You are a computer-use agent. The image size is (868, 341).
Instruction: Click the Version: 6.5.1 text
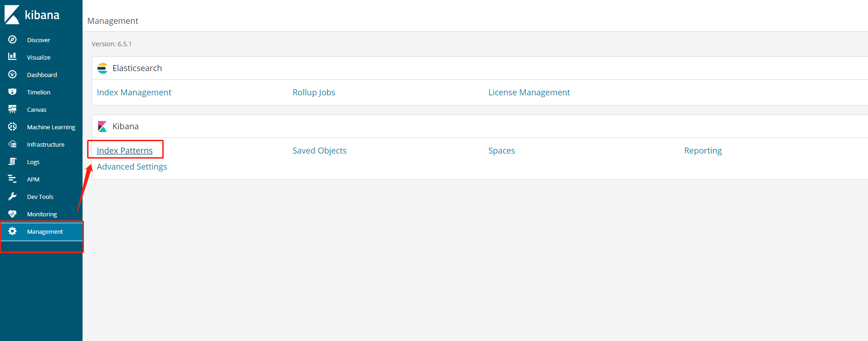(x=111, y=44)
